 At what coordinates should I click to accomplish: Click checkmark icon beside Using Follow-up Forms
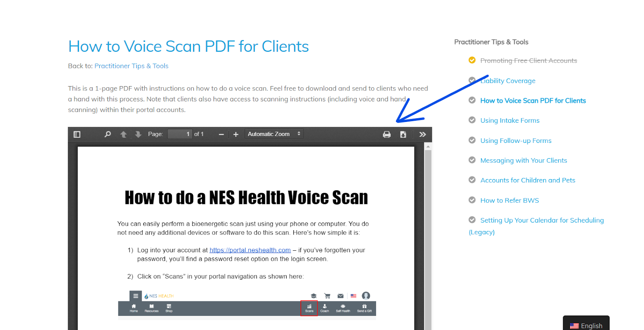[x=472, y=140]
